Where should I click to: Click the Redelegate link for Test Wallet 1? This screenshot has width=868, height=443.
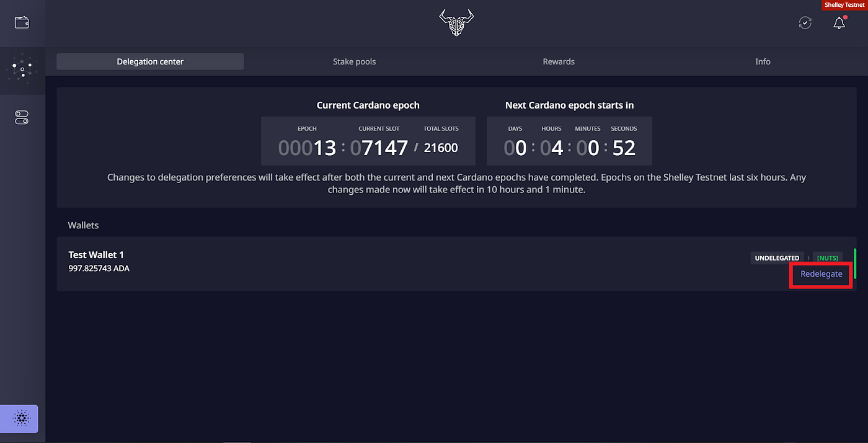[821, 274]
